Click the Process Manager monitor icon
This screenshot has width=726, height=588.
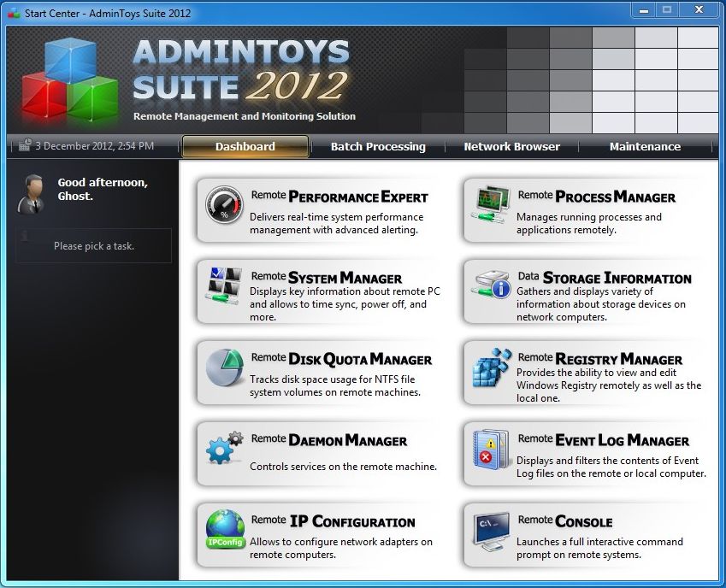(x=491, y=205)
